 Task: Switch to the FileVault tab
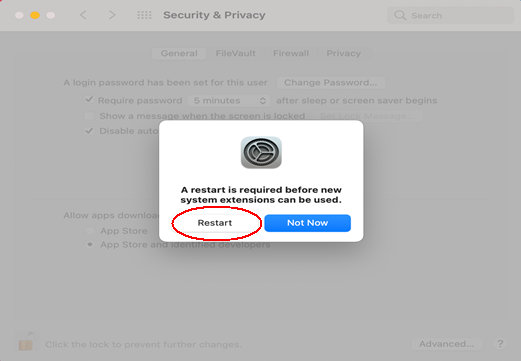click(235, 53)
